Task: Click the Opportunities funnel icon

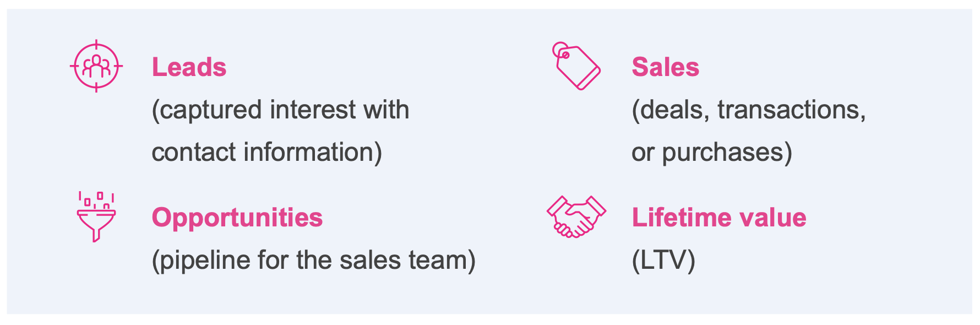Action: (x=96, y=216)
